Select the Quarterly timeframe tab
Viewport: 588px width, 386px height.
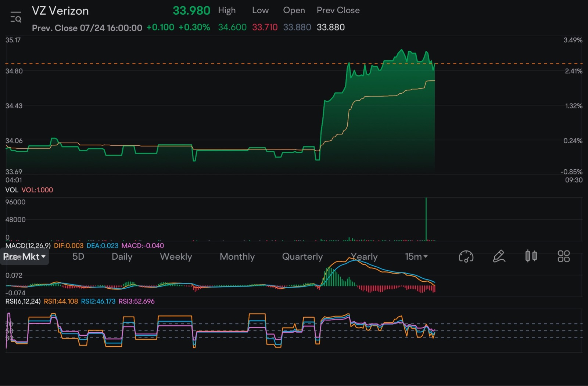302,257
